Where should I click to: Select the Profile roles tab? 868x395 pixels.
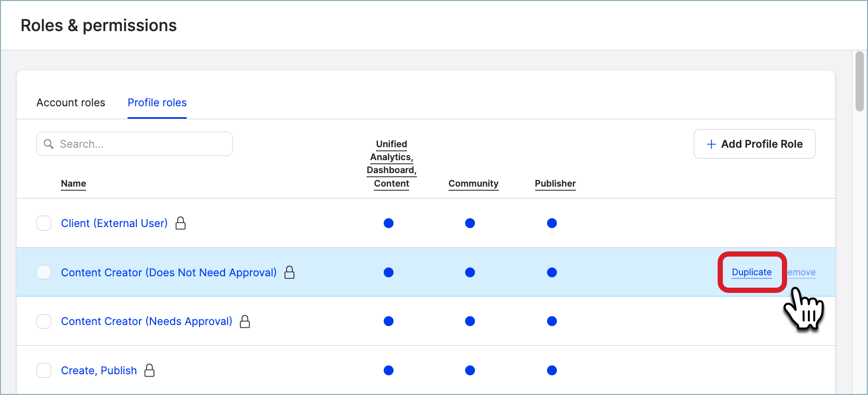click(x=157, y=103)
